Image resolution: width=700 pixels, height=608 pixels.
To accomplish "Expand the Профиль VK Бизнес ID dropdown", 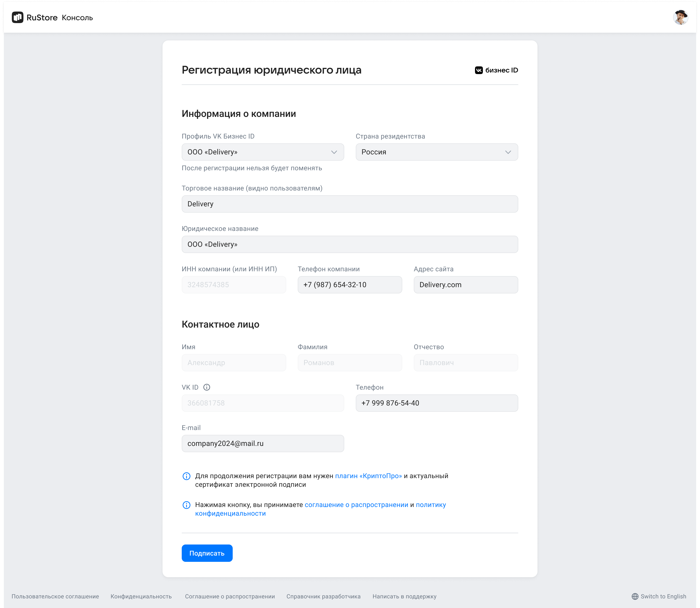I will (263, 152).
